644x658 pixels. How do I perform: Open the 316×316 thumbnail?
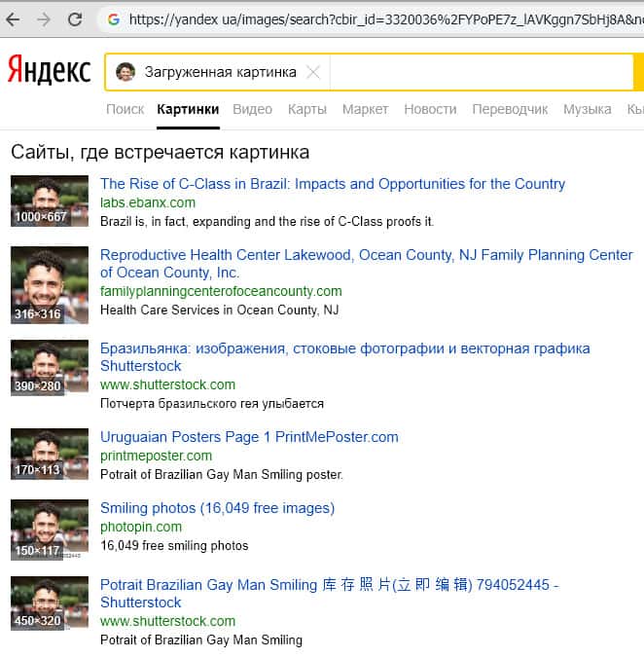(x=50, y=285)
